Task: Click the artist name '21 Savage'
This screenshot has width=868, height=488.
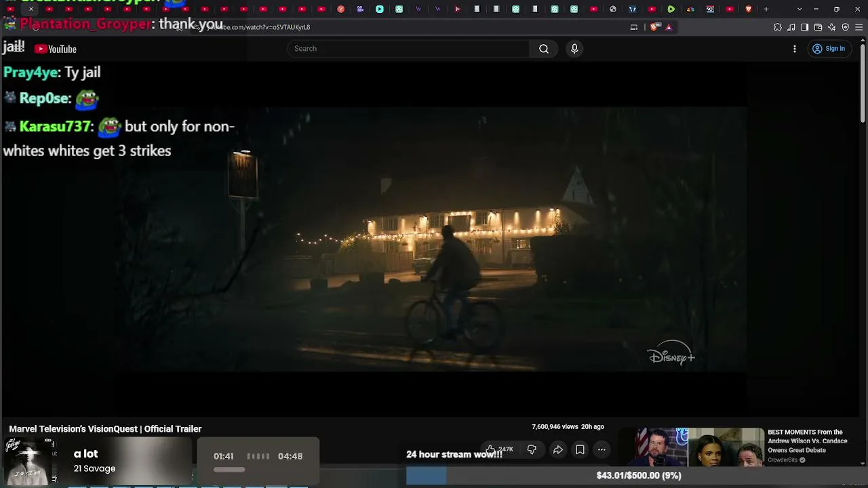Action: coord(94,468)
